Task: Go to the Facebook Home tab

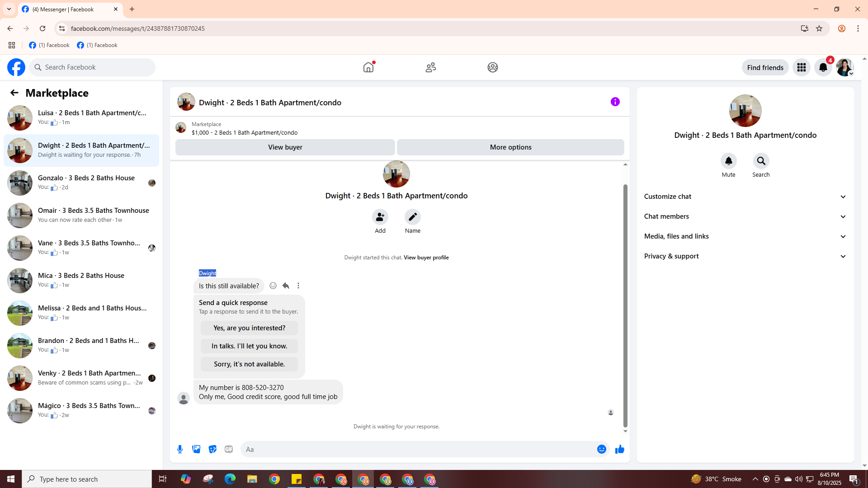Action: (x=368, y=67)
